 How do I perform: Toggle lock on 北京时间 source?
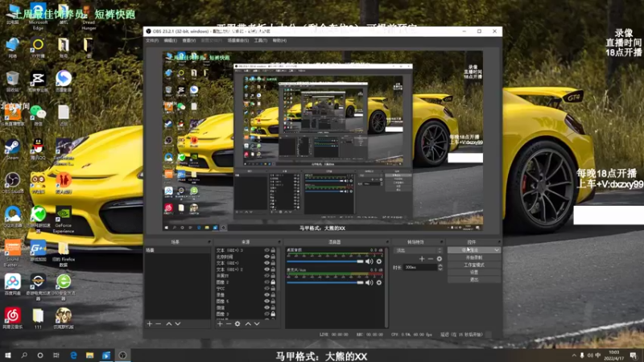click(273, 257)
